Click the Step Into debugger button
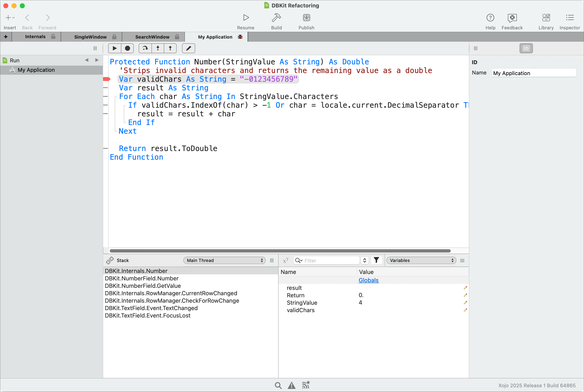The width and height of the screenshot is (584, 392). (158, 48)
